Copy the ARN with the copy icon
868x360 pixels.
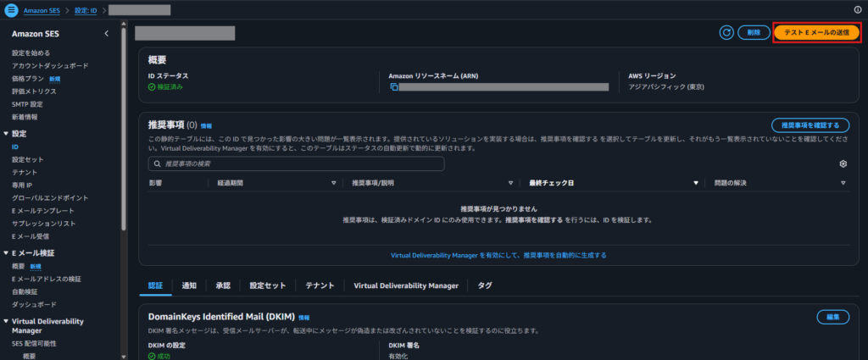tap(394, 87)
